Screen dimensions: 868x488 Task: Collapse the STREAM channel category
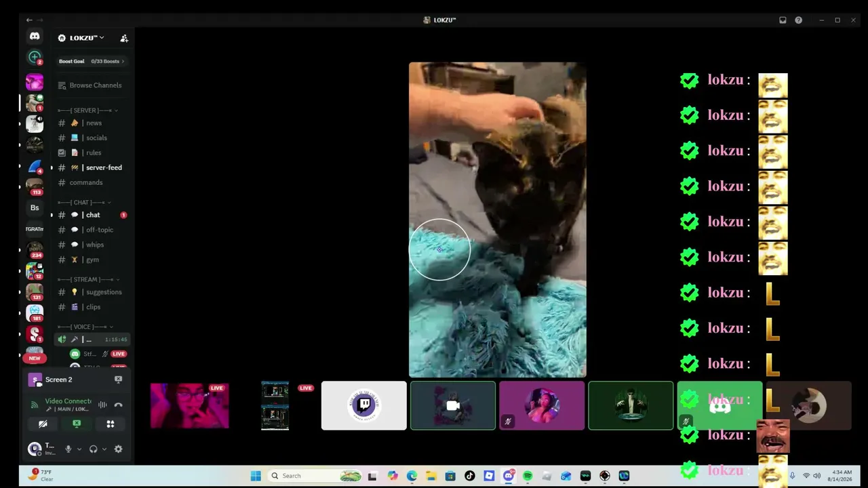click(x=88, y=279)
